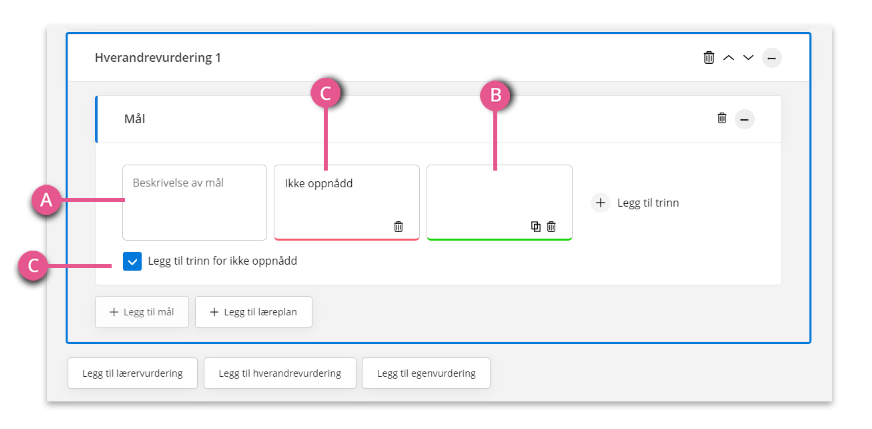Viewport: 872px width, 429px height.
Task: Collapse the Mål section with minus button
Action: point(745,119)
